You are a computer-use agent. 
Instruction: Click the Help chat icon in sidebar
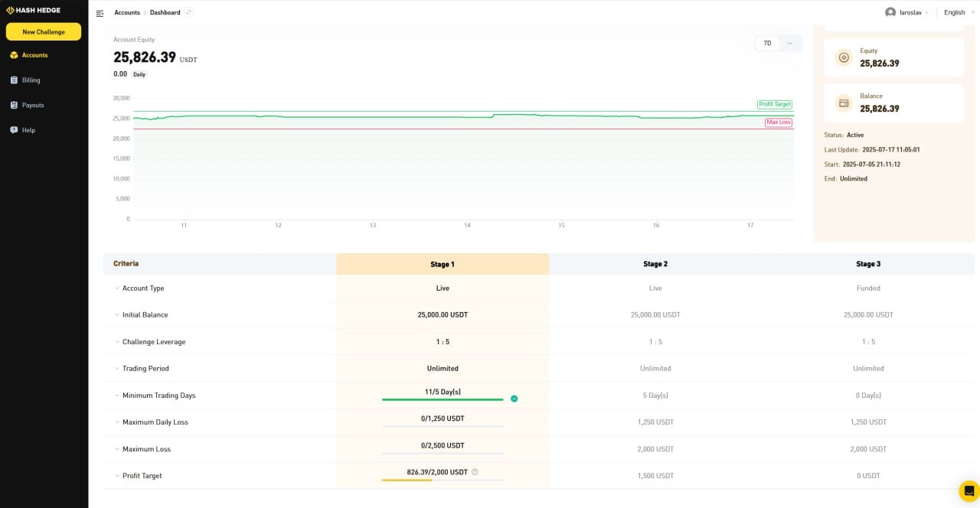14,130
